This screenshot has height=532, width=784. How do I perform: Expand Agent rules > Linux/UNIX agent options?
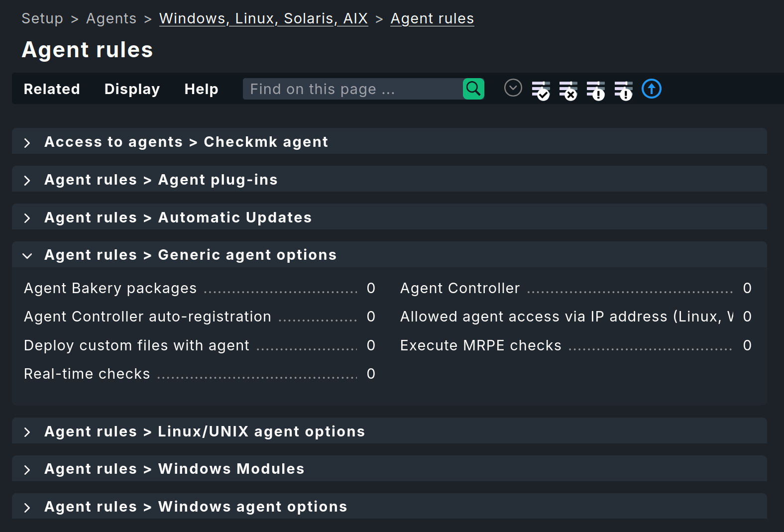coord(204,431)
